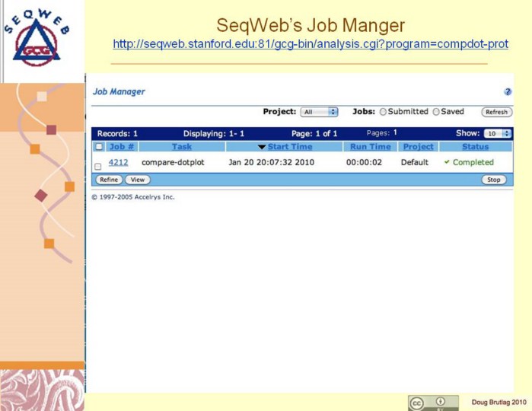Open the Project dropdown set to All
The width and height of the screenshot is (532, 411).
[319, 112]
